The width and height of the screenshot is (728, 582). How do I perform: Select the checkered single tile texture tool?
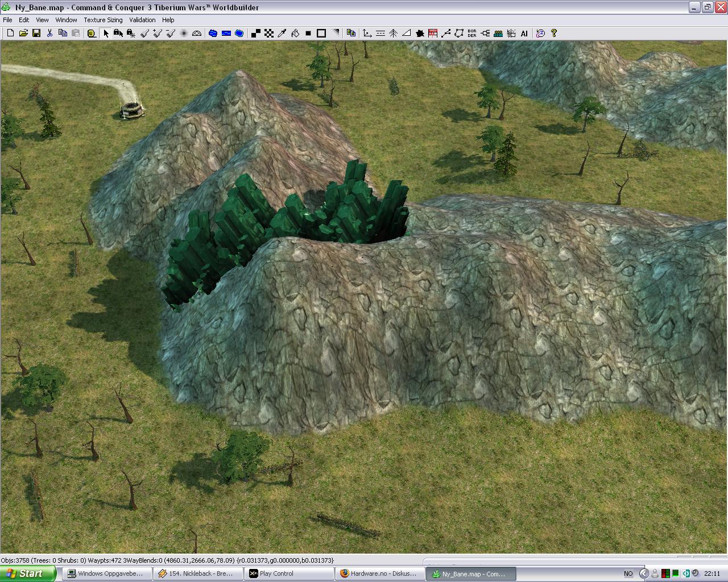pos(269,33)
